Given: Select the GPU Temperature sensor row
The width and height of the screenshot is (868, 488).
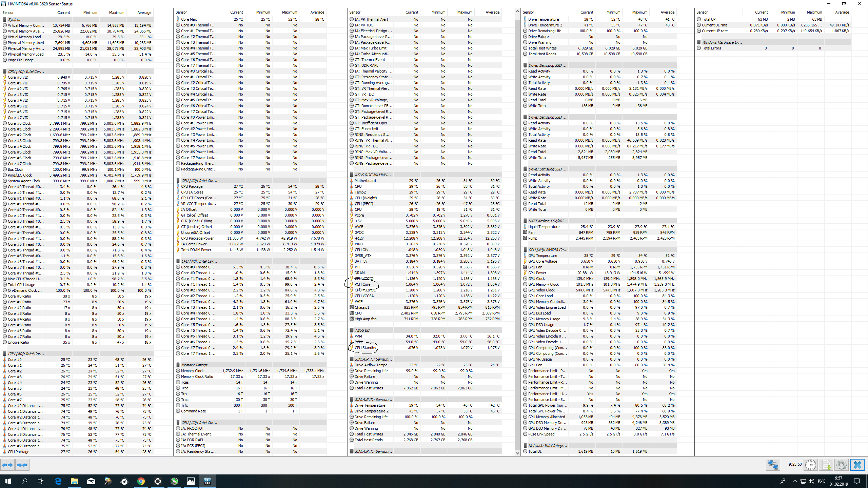Looking at the screenshot, I should [542, 256].
